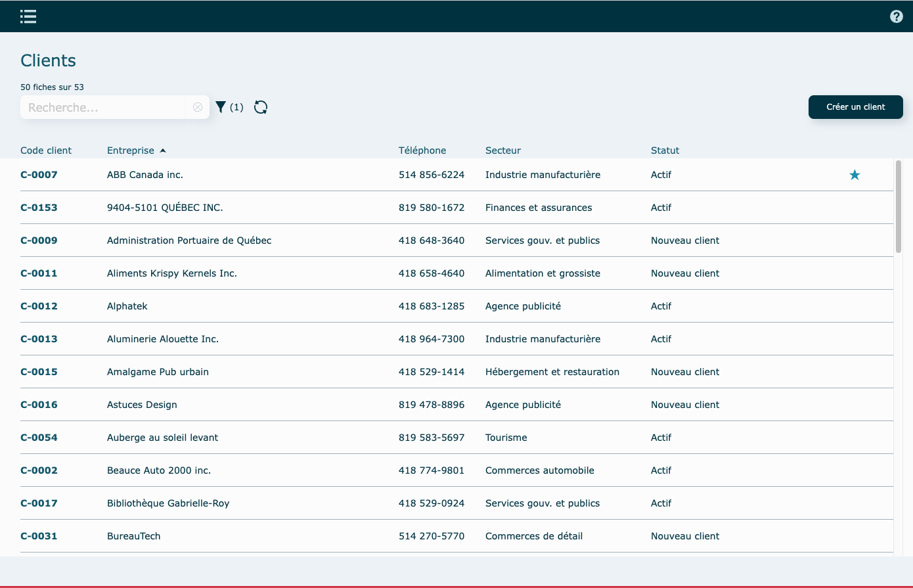Open client code C-0054
913x588 pixels.
point(39,438)
